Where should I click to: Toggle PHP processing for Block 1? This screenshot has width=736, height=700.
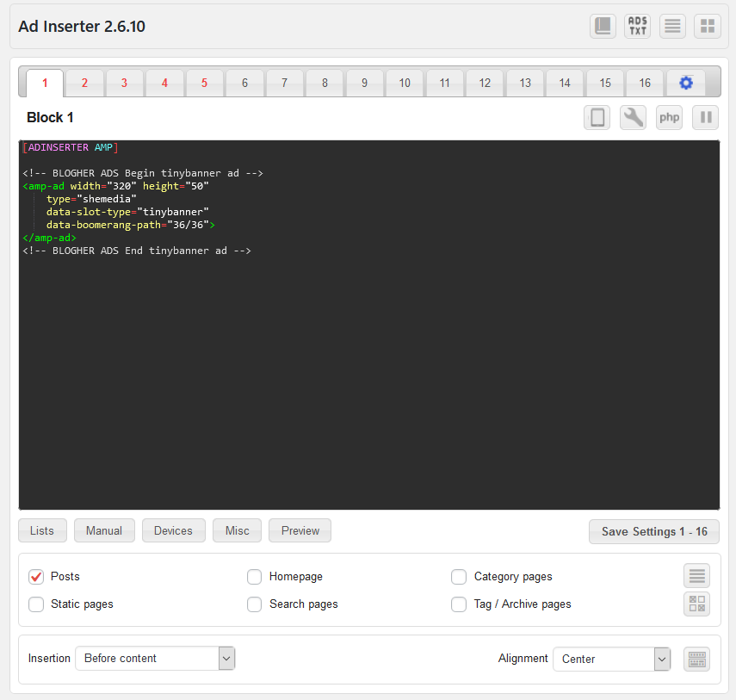(x=670, y=117)
